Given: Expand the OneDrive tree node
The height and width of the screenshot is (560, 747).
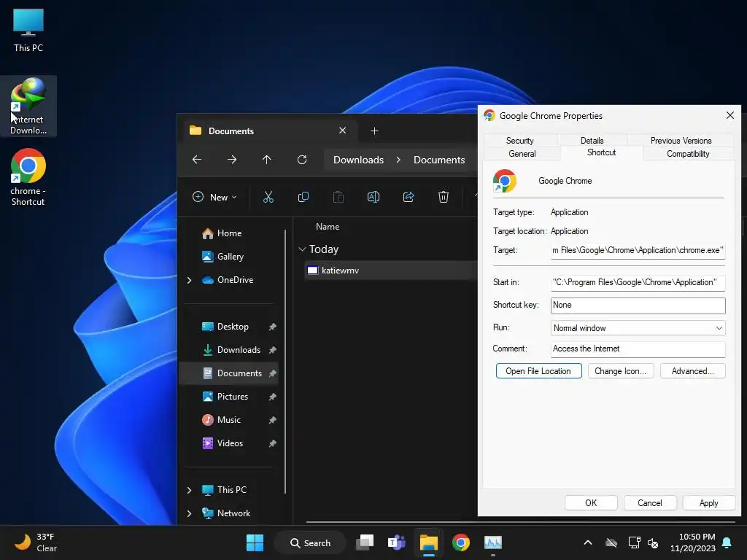Looking at the screenshot, I should tap(189, 280).
